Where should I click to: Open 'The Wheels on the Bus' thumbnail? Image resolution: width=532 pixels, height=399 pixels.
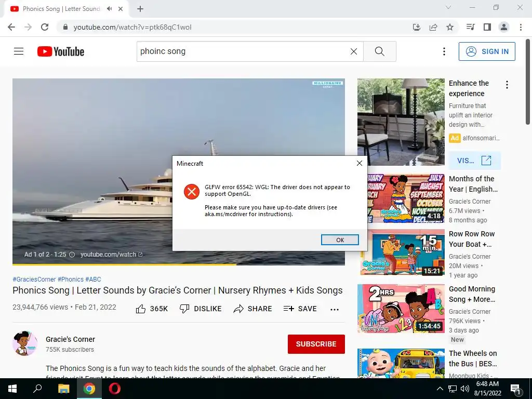(x=401, y=363)
